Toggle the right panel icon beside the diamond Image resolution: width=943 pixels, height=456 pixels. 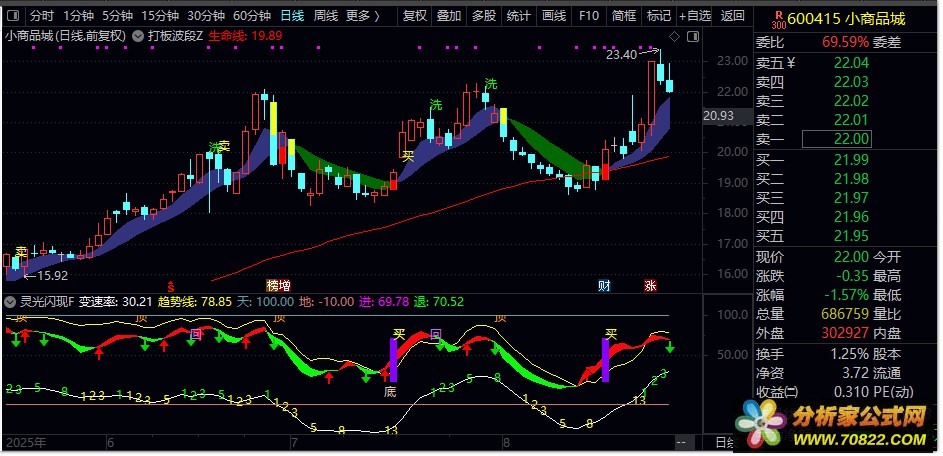(x=693, y=37)
